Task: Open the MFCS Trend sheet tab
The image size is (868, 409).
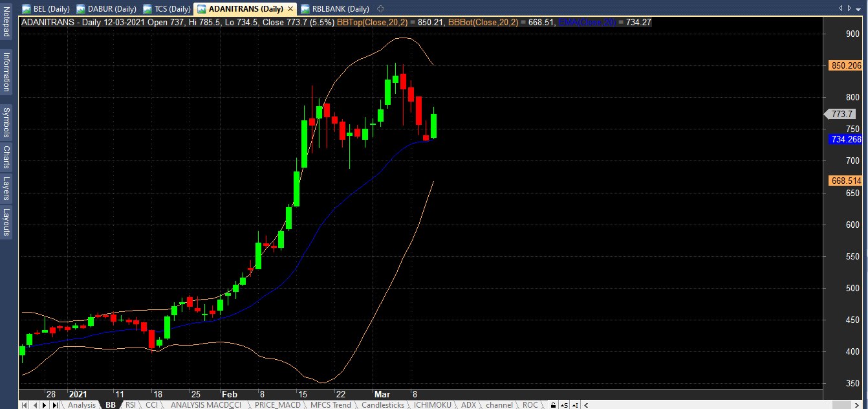Action: coord(331,405)
